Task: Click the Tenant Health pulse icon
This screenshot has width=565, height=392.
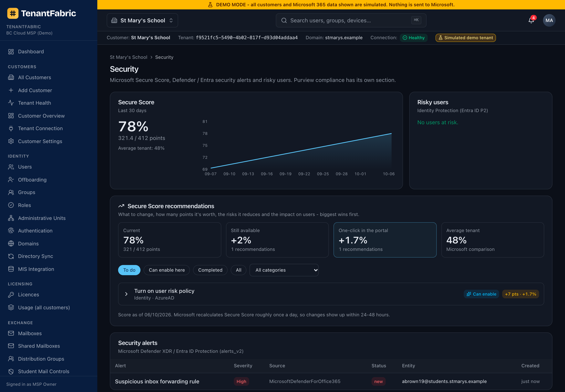Action: 11,103
